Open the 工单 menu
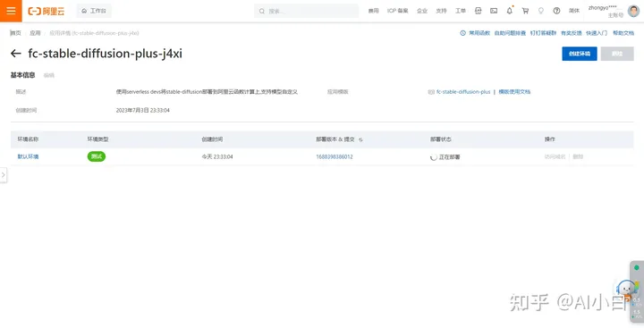The image size is (644, 328). click(x=461, y=11)
